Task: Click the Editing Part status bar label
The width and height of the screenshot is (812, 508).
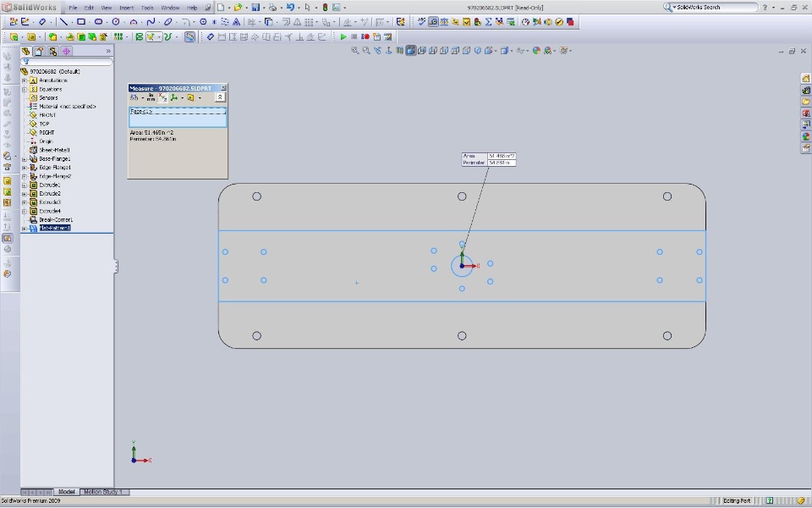Action: [737, 500]
